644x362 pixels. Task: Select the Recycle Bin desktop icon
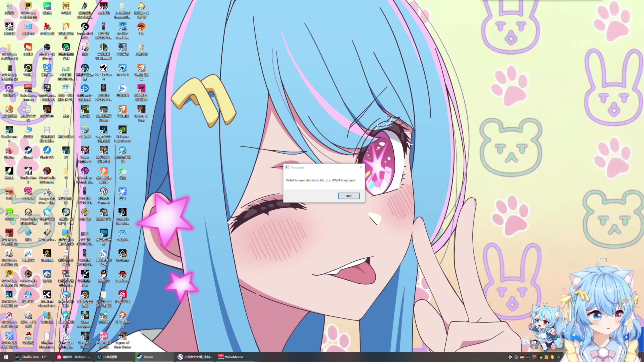click(x=9, y=9)
